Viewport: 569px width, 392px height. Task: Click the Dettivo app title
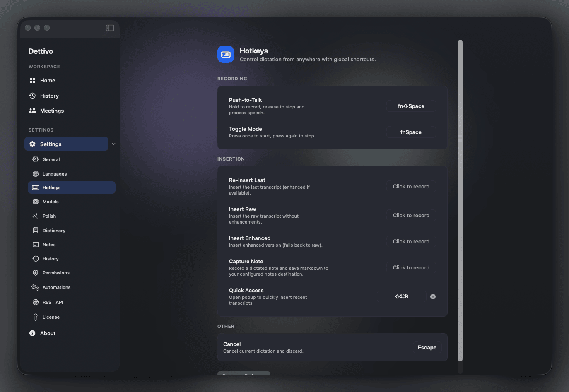41,51
